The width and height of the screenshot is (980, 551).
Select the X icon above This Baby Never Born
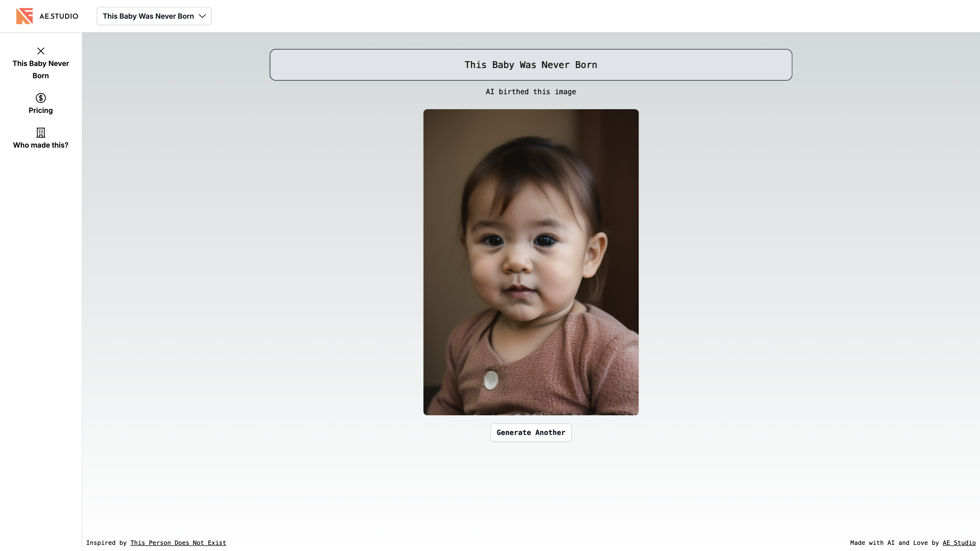point(40,51)
